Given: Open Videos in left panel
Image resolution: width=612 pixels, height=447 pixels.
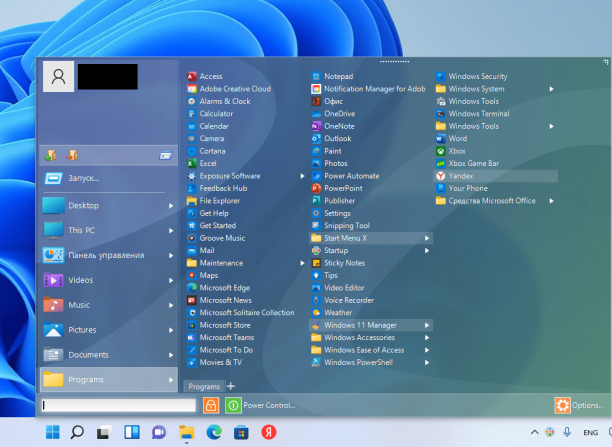Looking at the screenshot, I should coord(109,280).
